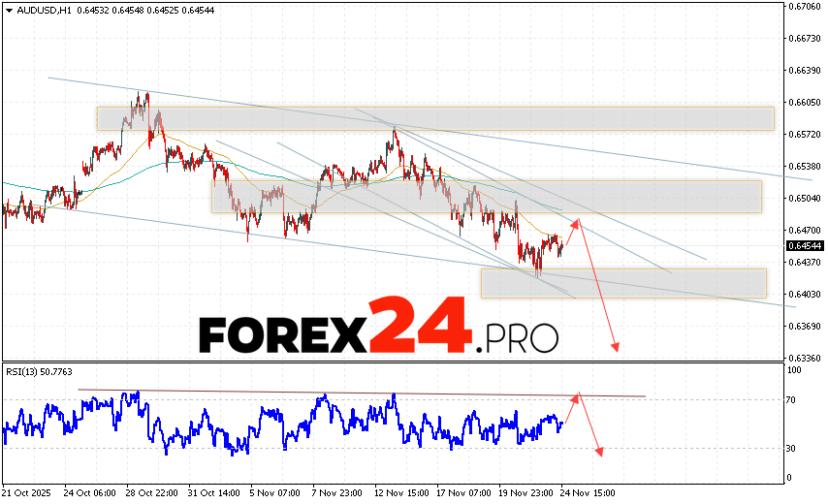
Task: Click the RSI 70 level label
Action: [x=792, y=399]
